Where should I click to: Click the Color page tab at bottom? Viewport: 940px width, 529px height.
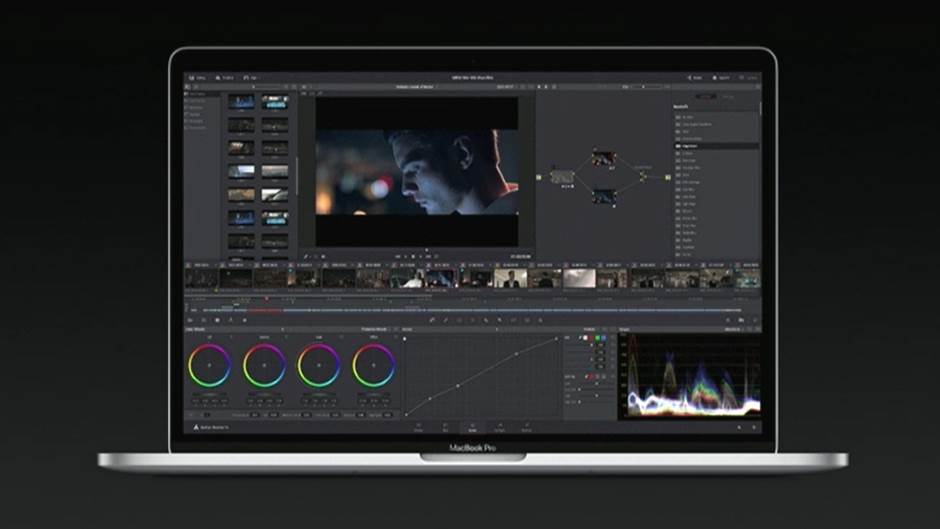click(x=472, y=426)
